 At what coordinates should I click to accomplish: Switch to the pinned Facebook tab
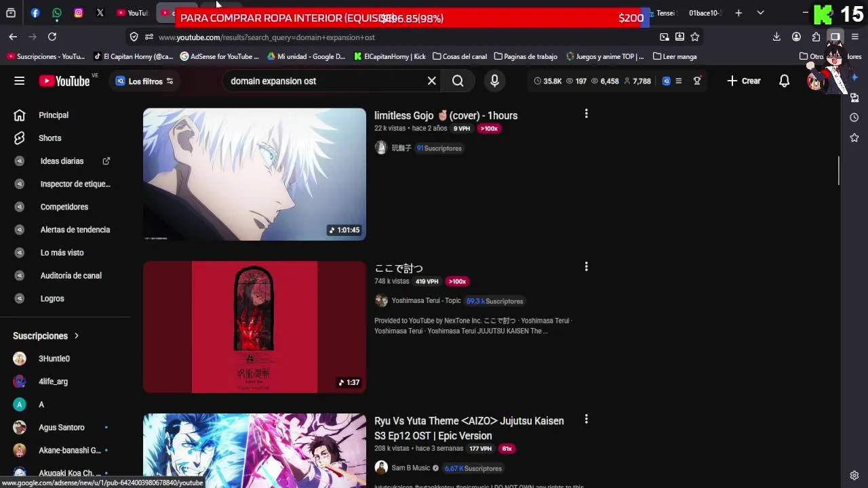click(35, 13)
